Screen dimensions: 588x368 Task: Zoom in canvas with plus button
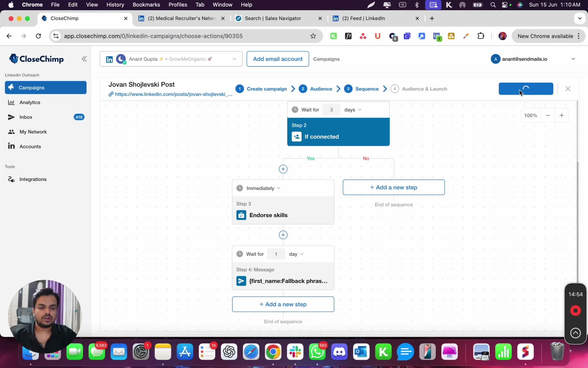pos(561,116)
